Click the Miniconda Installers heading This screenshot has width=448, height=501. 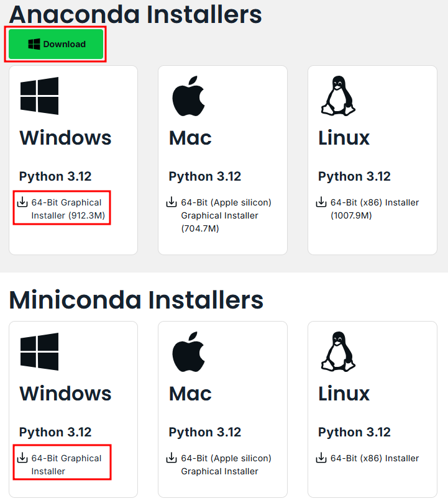(136, 300)
